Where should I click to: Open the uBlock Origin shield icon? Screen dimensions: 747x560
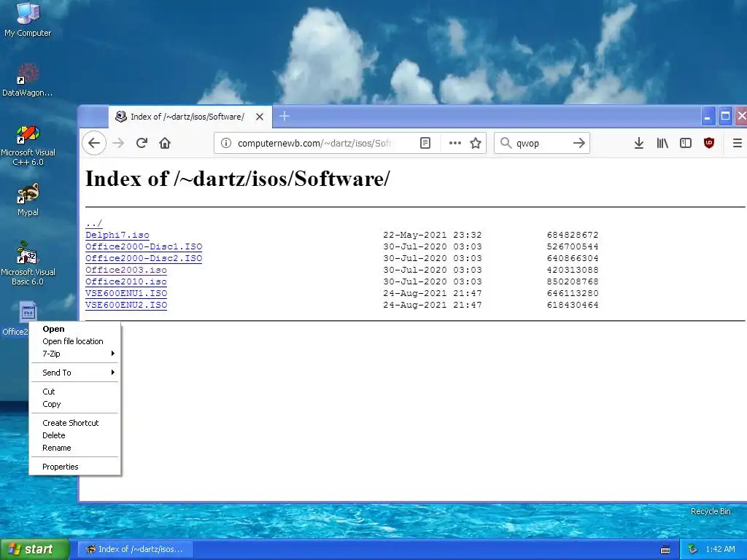coord(709,143)
